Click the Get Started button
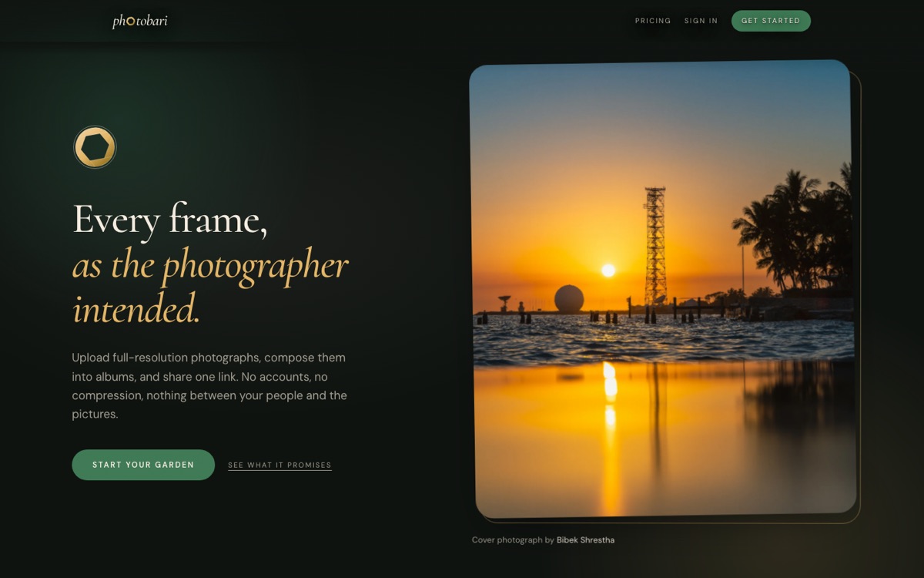Viewport: 924px width, 578px height. tap(771, 21)
